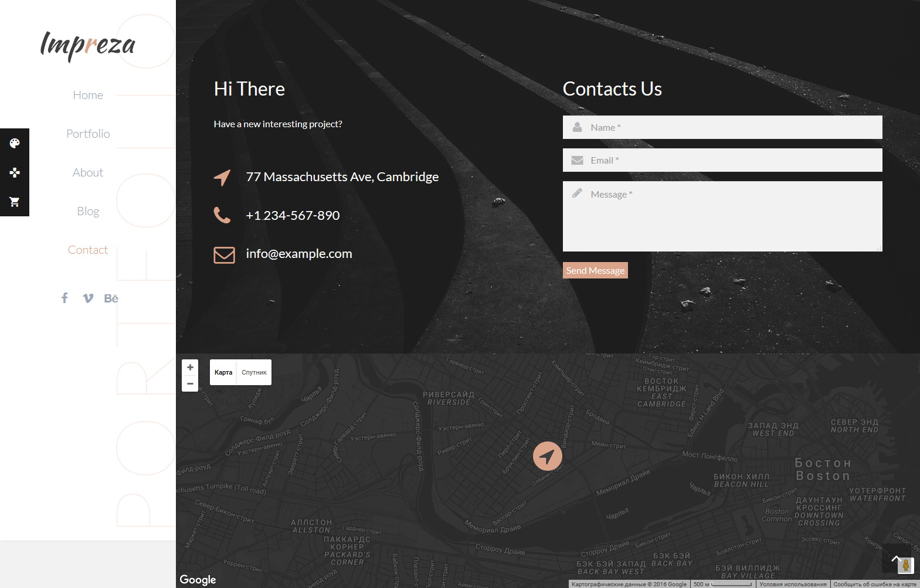Click the RIVERSIDE label on the map
Image resolution: width=920 pixels, height=588 pixels.
click(449, 402)
